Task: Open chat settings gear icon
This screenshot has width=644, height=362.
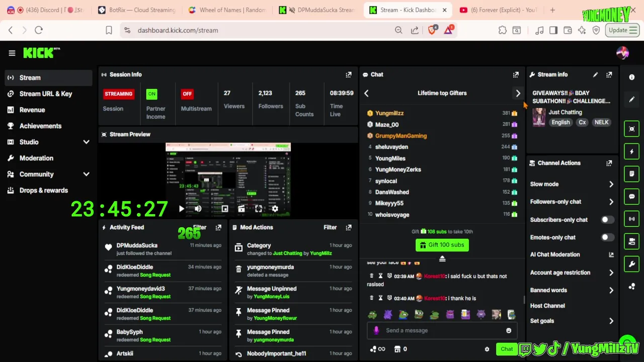Action: [x=487, y=349]
